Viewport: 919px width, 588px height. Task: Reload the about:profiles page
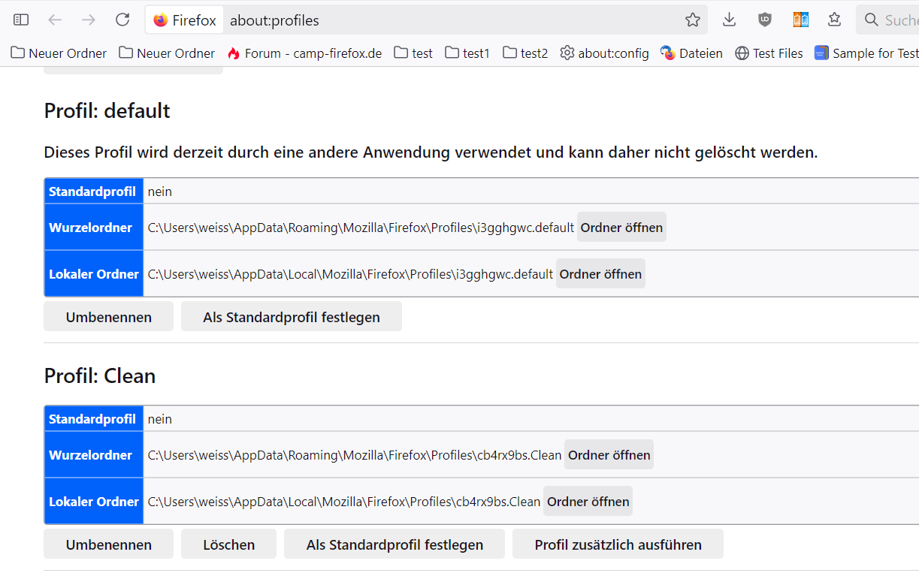tap(122, 20)
